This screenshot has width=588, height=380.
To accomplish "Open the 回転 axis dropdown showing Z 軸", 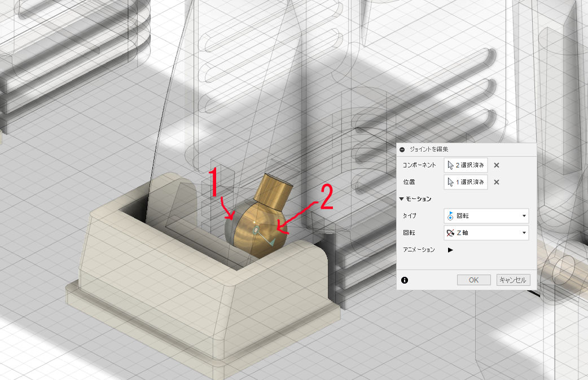I will pyautogui.click(x=486, y=233).
